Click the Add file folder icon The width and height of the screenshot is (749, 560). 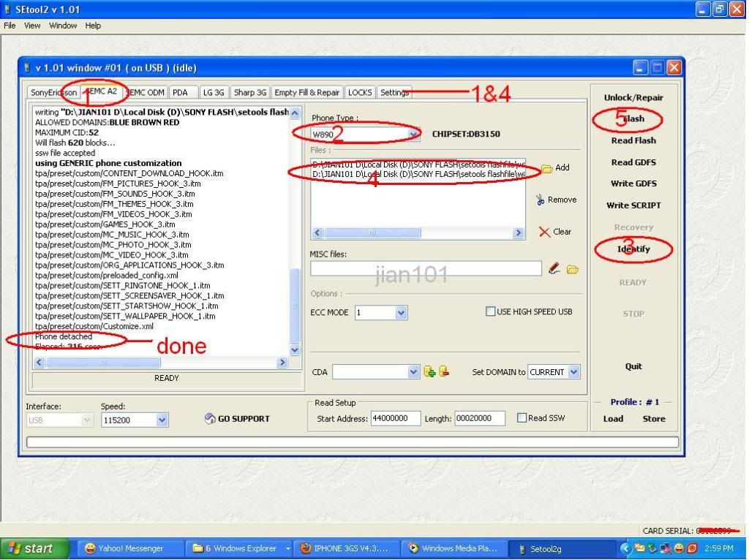(x=546, y=168)
